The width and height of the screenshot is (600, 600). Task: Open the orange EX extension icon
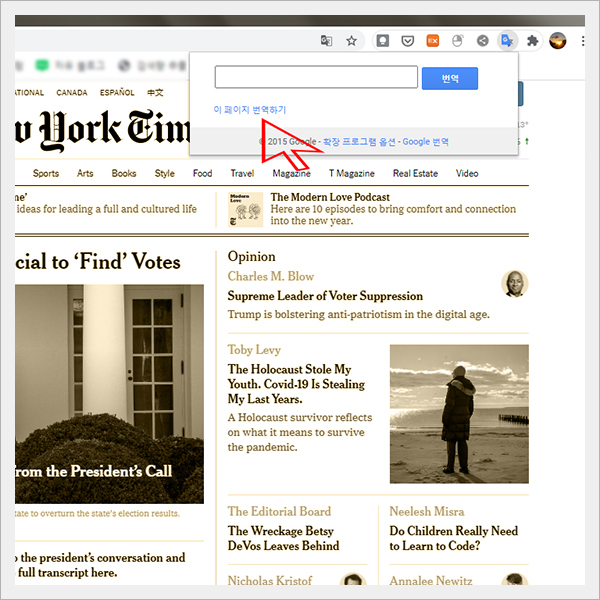(432, 41)
